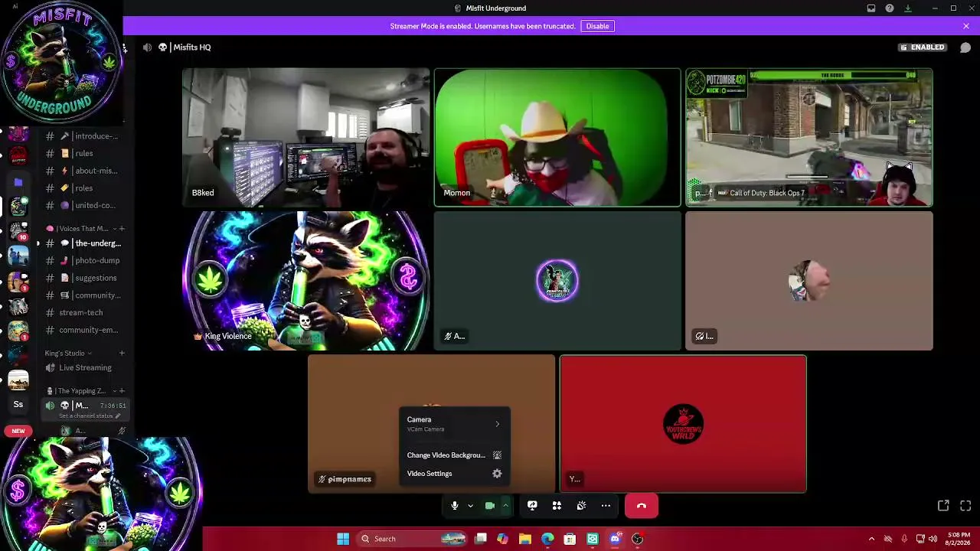Collapse the King's Studio category
Image resolution: width=980 pixels, height=551 pixels.
tap(68, 354)
